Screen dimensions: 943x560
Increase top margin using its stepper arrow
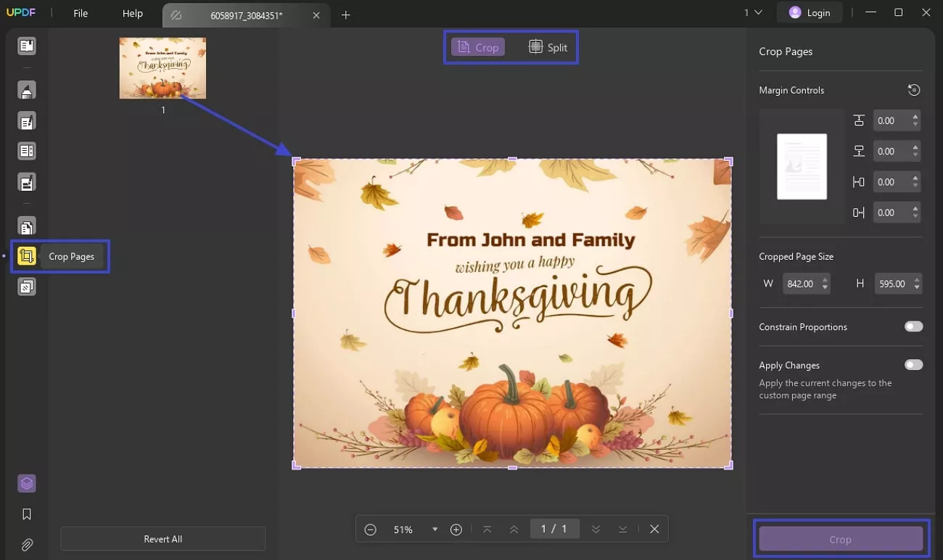pos(915,117)
